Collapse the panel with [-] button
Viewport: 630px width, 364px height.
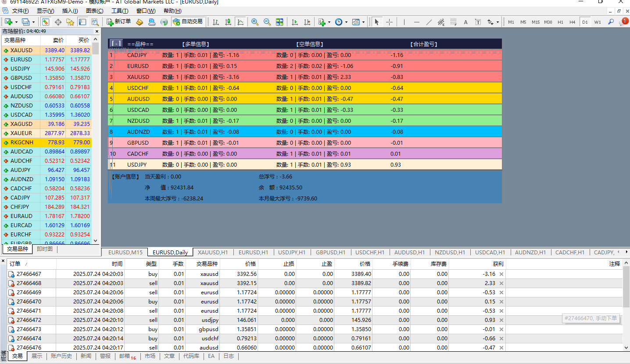coord(116,43)
